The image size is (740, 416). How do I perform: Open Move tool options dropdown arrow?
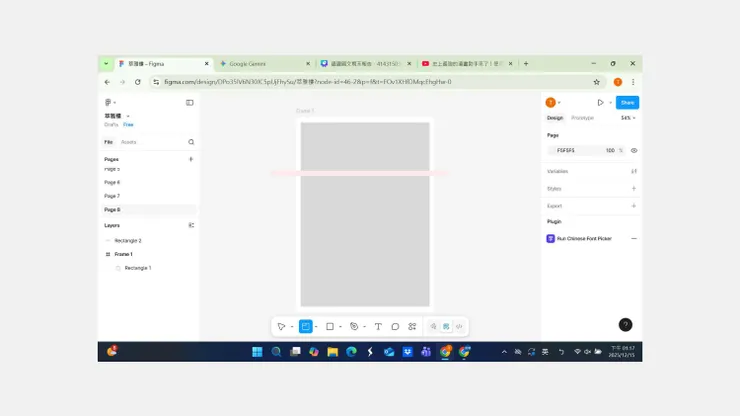[292, 327]
